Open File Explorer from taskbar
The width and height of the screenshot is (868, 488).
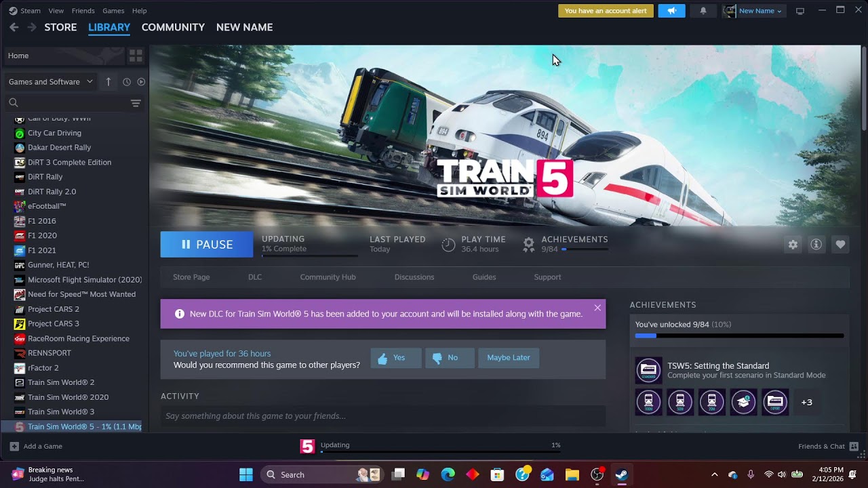[x=572, y=474]
